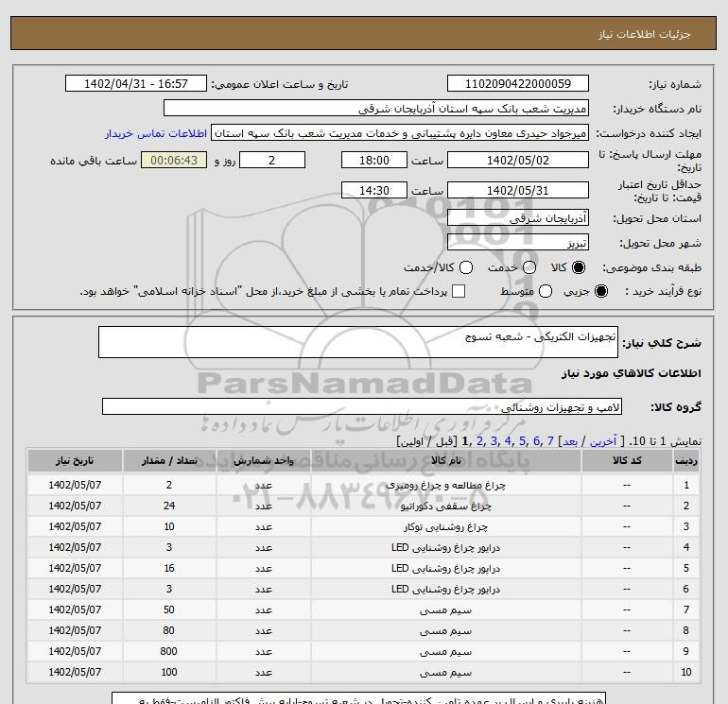Click the شرح کلی نیاز description box

pos(358,342)
